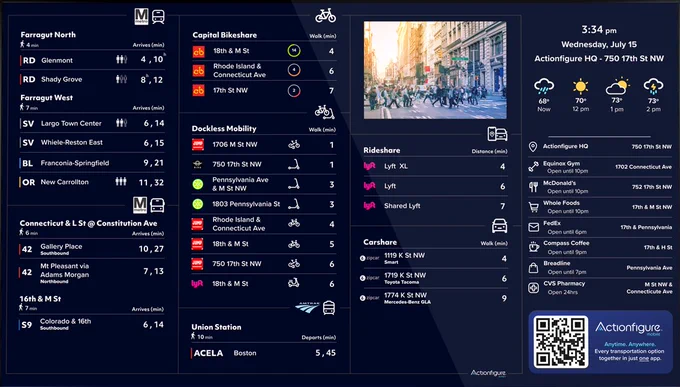Viewport: 680px width, 387px height.
Task: Click the Wednesday, July 15 date text
Action: pos(599,44)
